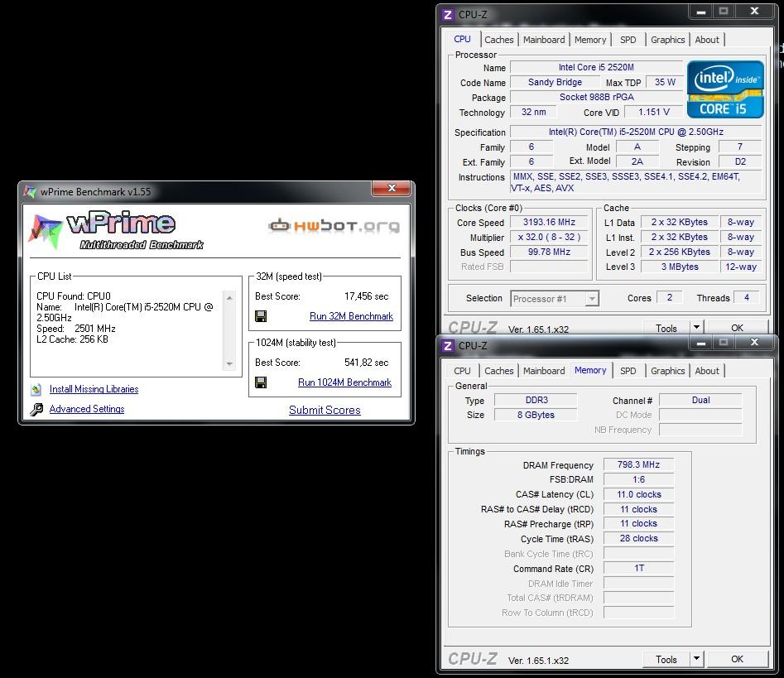
Task: Click the Bus Speed 99.78 MHz value
Action: (x=549, y=252)
